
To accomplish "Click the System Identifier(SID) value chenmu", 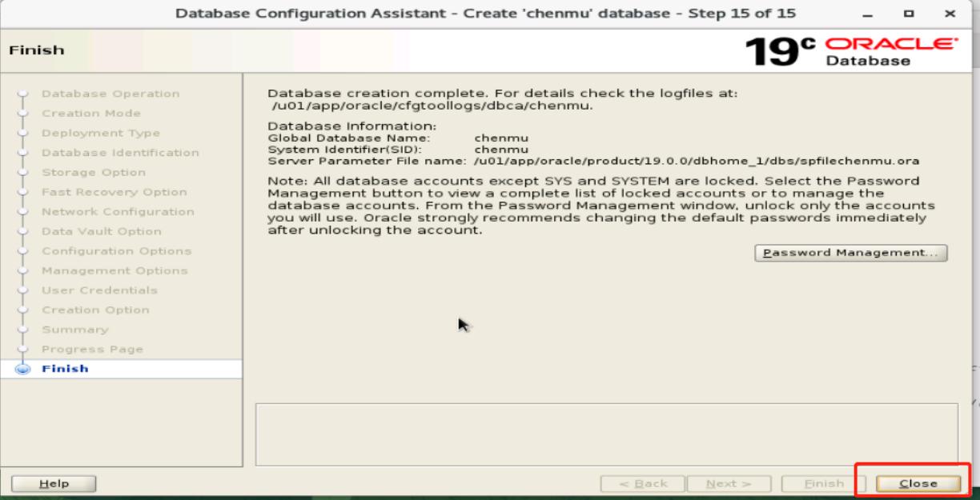I will (x=501, y=150).
